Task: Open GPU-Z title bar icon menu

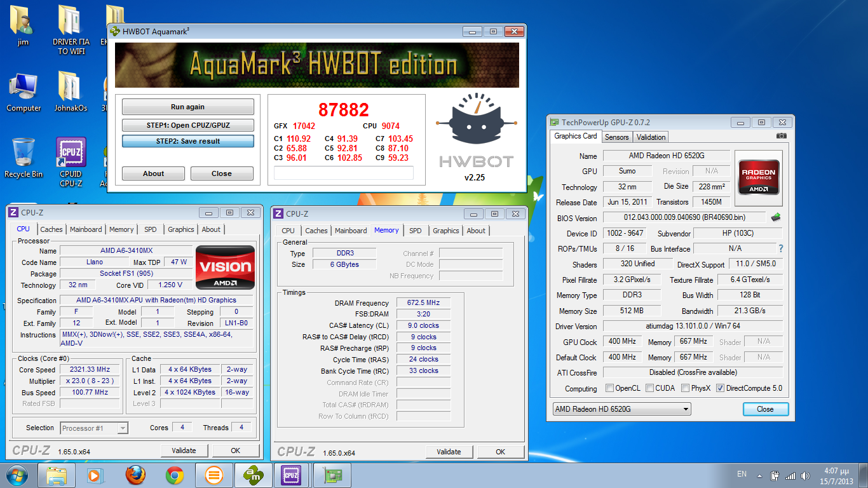Action: pyautogui.click(x=555, y=122)
